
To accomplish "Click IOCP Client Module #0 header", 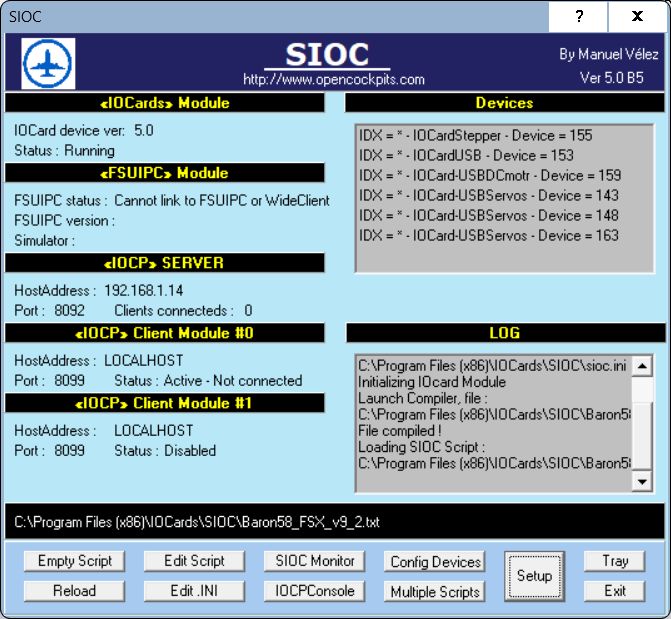I will tap(165, 333).
